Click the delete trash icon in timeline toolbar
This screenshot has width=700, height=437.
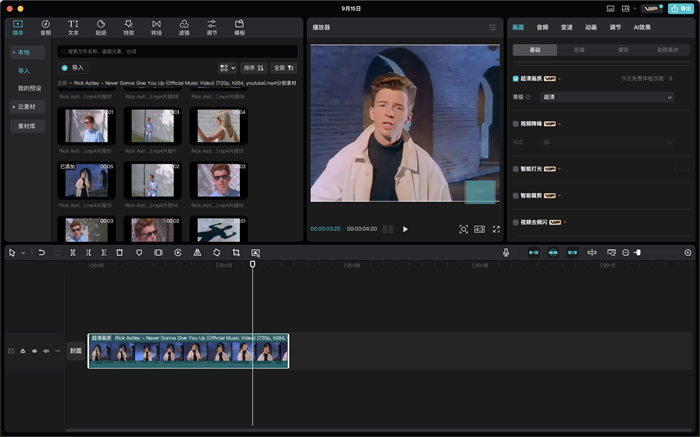119,253
